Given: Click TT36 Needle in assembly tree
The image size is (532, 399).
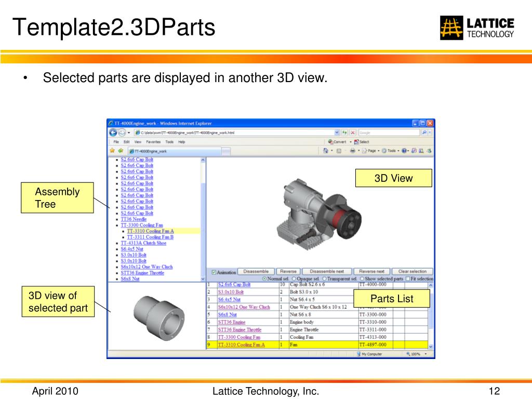Looking at the screenshot, I should 134,219.
